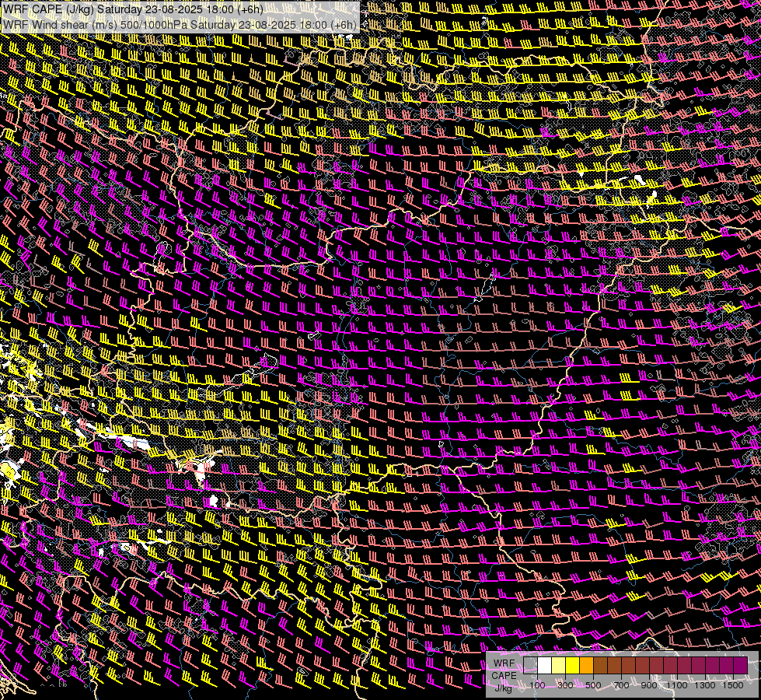Select the bright yellow CAPE legend swatch
This screenshot has height=700, width=761.
[573, 665]
